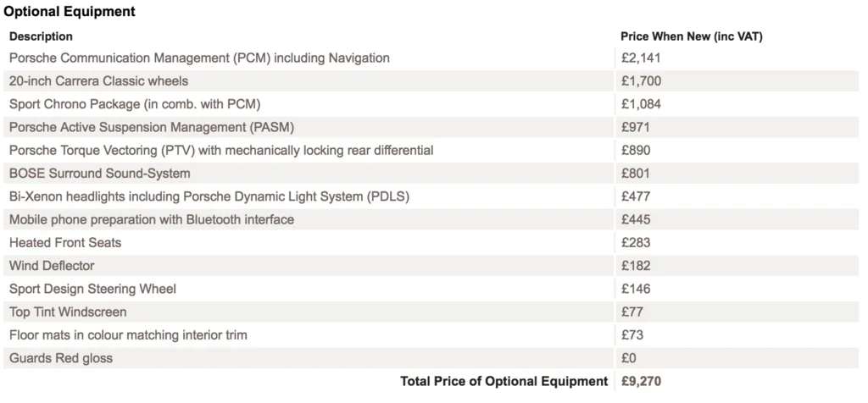The image size is (868, 403).
Task: Click the Heated Front Seats entry
Action: pyautogui.click(x=65, y=243)
